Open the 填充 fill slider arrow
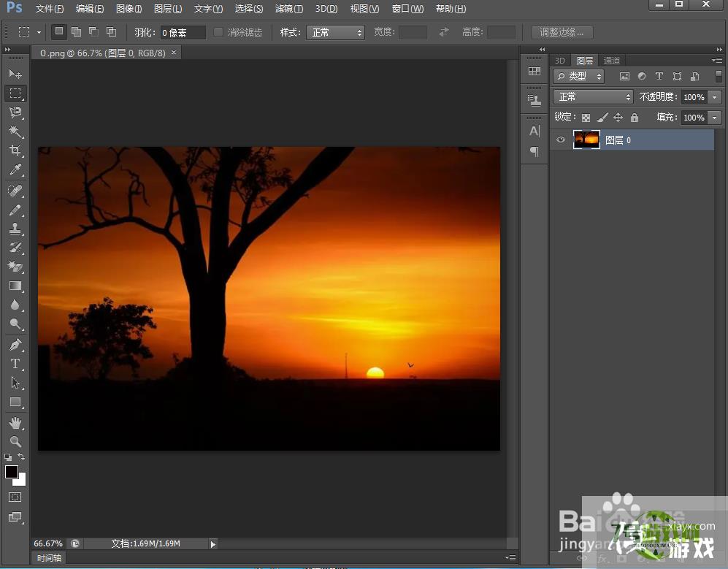Image resolution: width=728 pixels, height=569 pixels. coord(715,118)
